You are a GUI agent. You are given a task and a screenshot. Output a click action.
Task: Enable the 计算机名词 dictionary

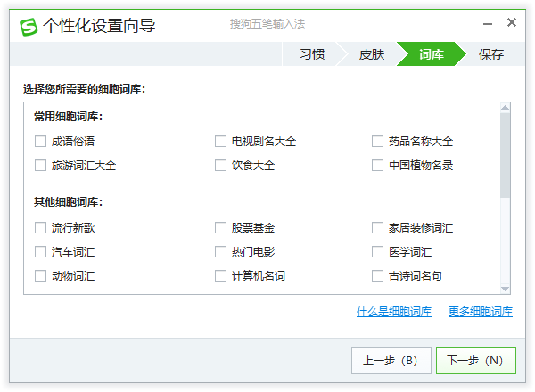(x=220, y=275)
